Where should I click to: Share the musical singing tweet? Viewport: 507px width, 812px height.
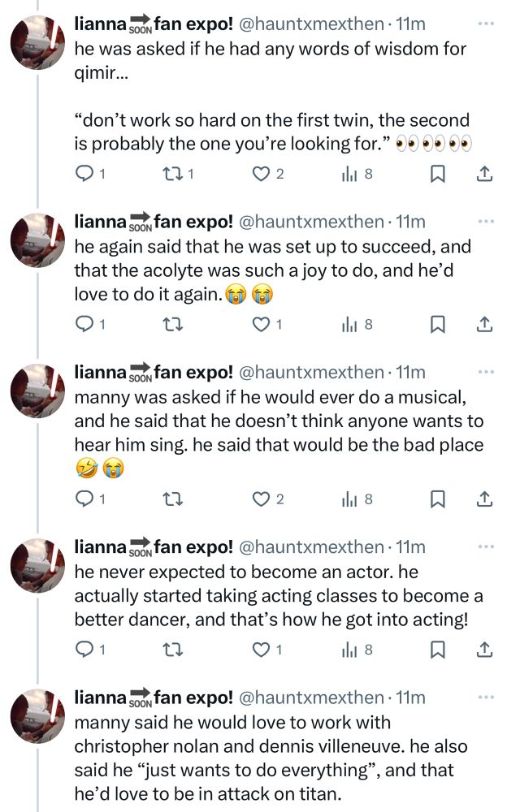pos(483,499)
